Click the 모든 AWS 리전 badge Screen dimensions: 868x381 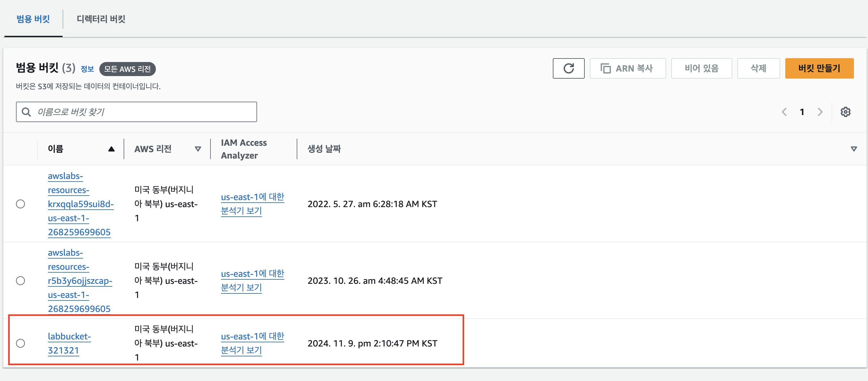[127, 69]
